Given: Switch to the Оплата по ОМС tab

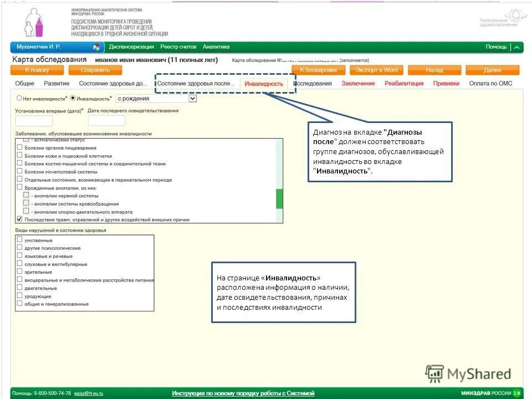Looking at the screenshot, I should point(490,84).
